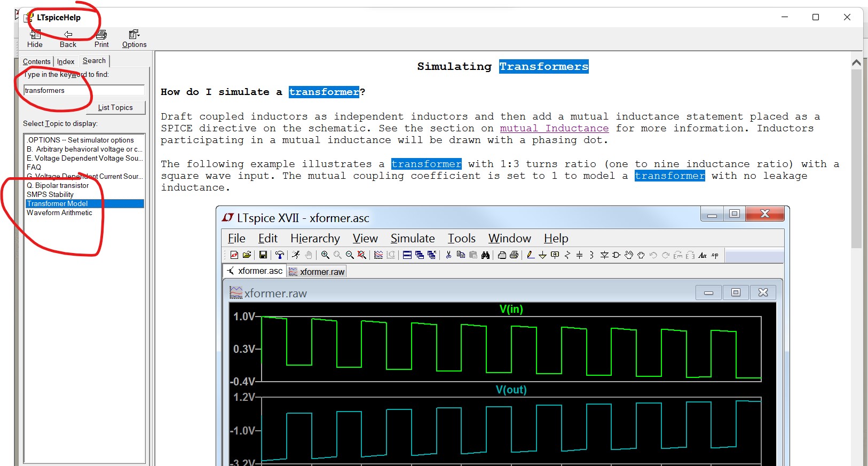Screen dimensions: 868x466
Task: Click the Cascade windows icon in pictured toolbar
Action: [x=420, y=255]
